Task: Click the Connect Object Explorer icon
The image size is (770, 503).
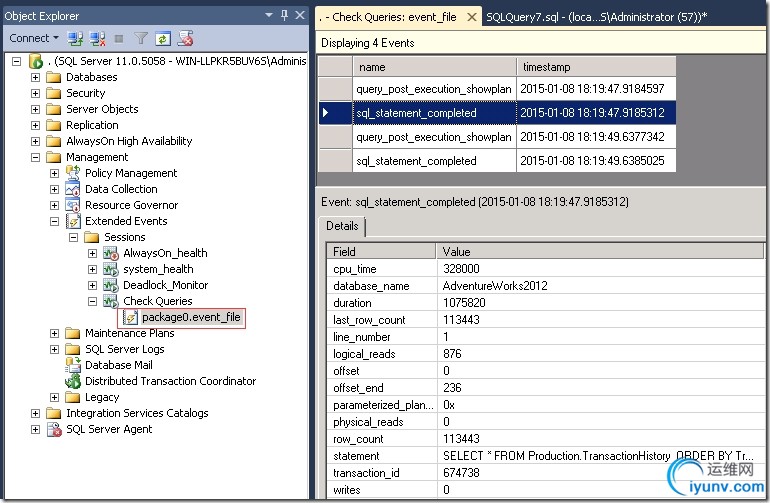Action: pos(75,38)
